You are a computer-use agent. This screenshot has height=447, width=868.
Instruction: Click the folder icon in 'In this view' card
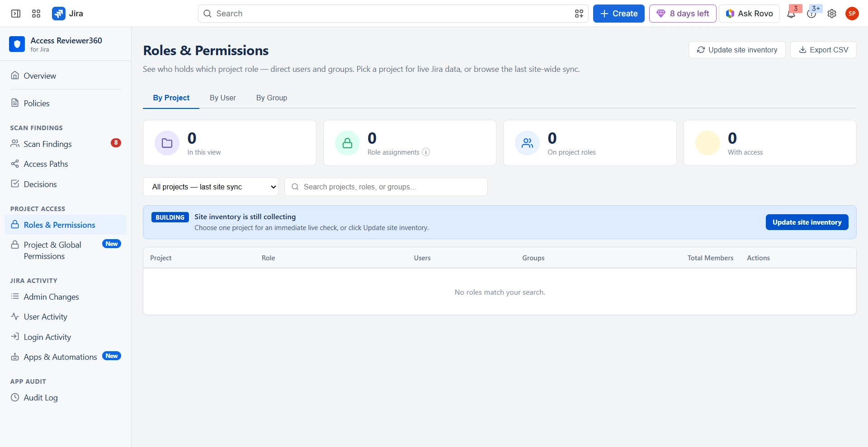click(x=167, y=143)
